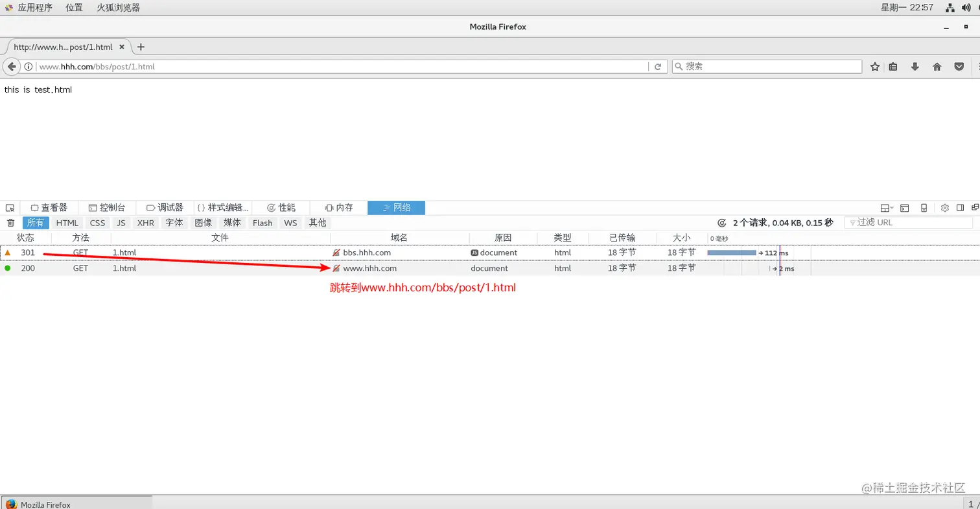The width and height of the screenshot is (980, 509).
Task: Click the 过滤 URL filter field
Action: click(908, 223)
